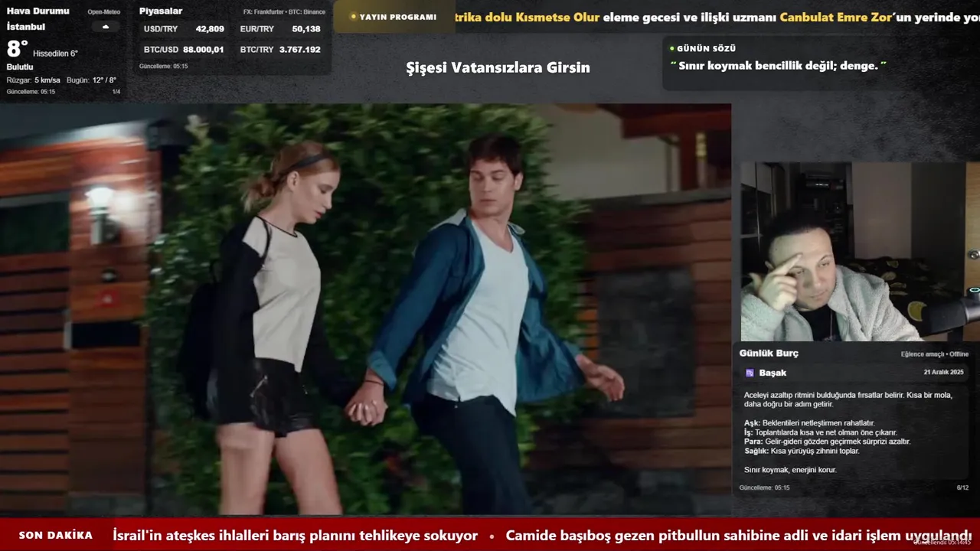Click the streamer webcam feed
Image resolution: width=980 pixels, height=551 pixels.
coord(860,251)
